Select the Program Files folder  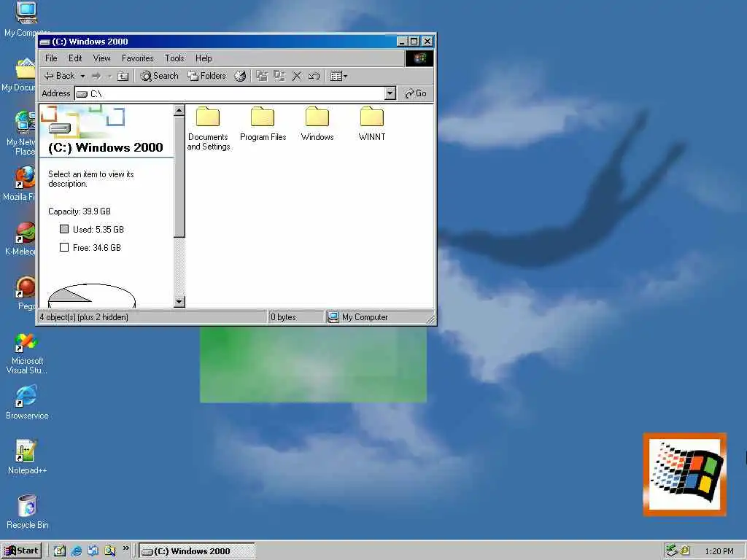(263, 124)
